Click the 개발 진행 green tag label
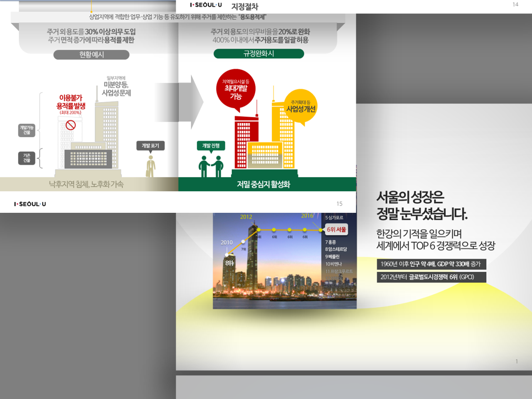This screenshot has height=399, width=532. 211,145
